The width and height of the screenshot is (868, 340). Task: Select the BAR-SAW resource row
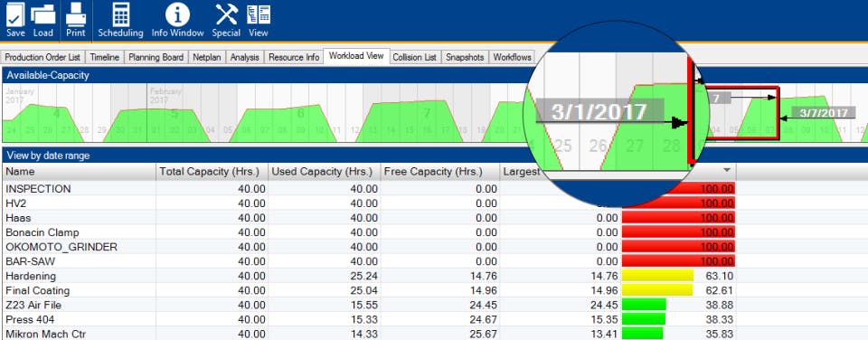369,261
